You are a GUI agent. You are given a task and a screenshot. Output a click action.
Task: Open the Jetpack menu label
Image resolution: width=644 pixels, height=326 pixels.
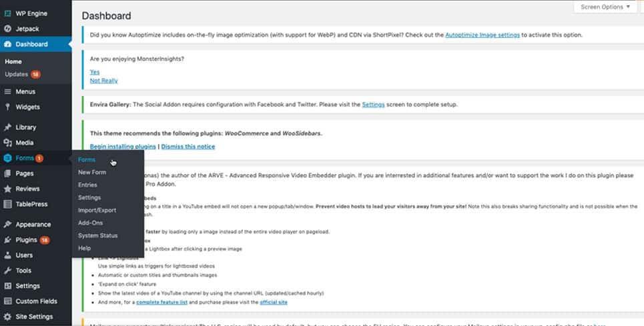point(27,29)
